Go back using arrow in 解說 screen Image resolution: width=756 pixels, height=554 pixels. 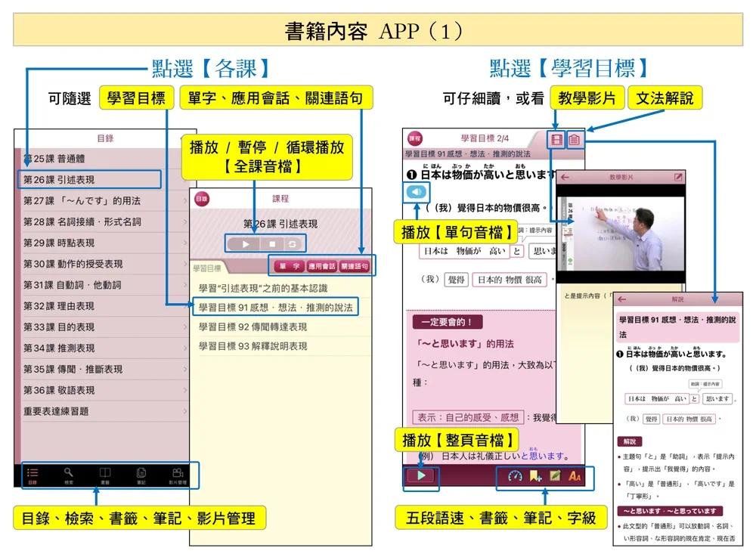pyautogui.click(x=622, y=299)
